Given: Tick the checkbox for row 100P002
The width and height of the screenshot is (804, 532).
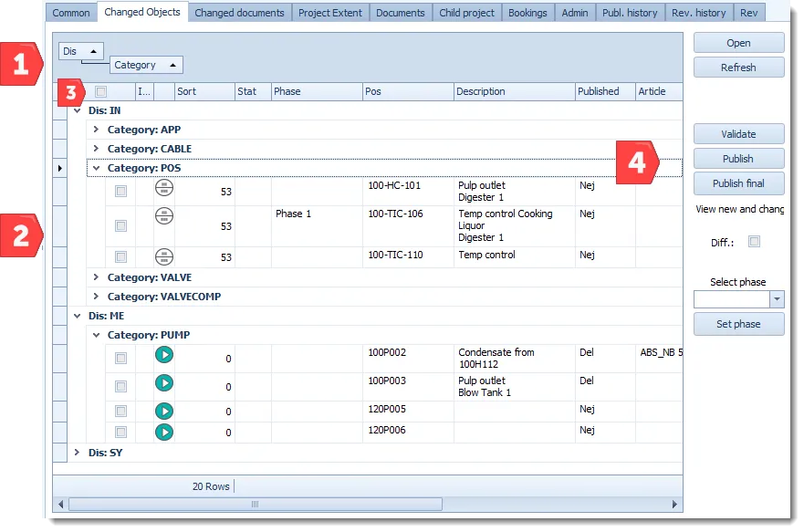Looking at the screenshot, I should tap(121, 359).
